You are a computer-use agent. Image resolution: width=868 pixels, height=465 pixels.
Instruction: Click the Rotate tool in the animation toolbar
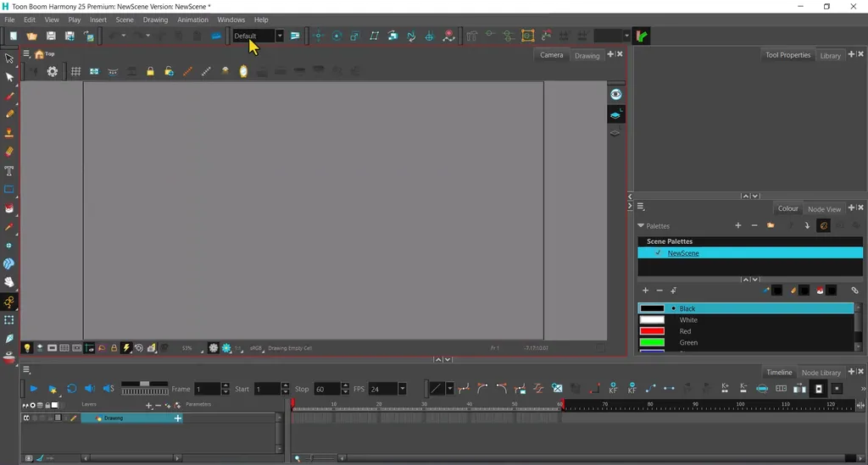(x=337, y=36)
